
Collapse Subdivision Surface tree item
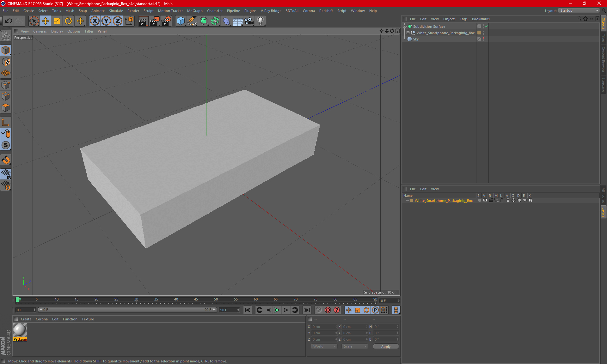tap(404, 27)
